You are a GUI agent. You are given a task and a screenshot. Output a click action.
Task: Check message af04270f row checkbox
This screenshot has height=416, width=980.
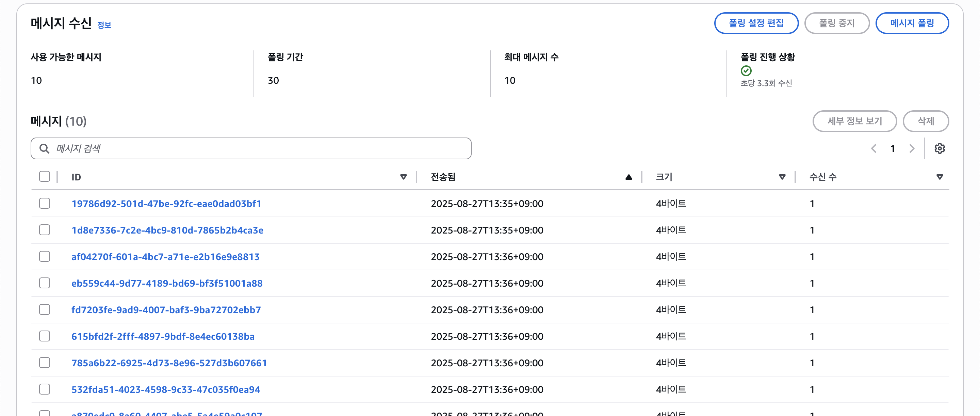[45, 257]
